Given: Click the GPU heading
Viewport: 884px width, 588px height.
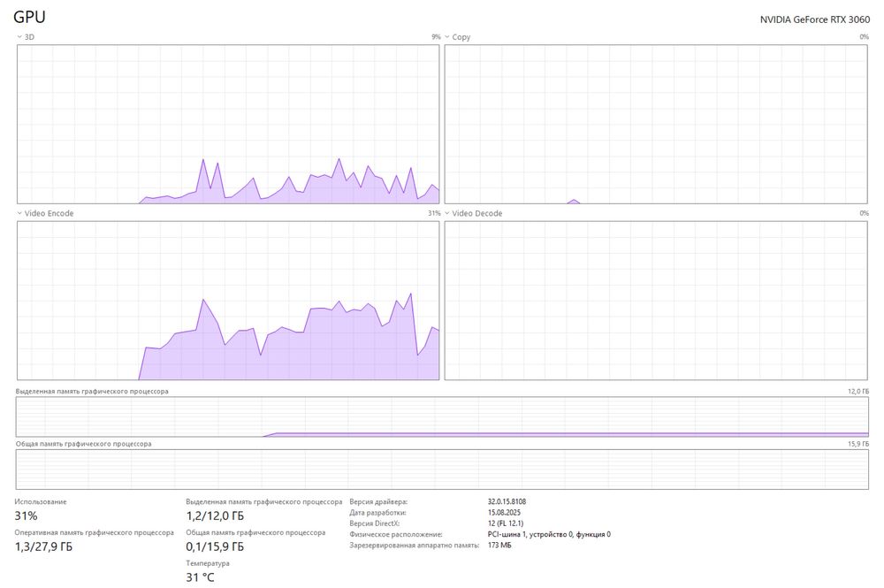Looking at the screenshot, I should [x=29, y=17].
